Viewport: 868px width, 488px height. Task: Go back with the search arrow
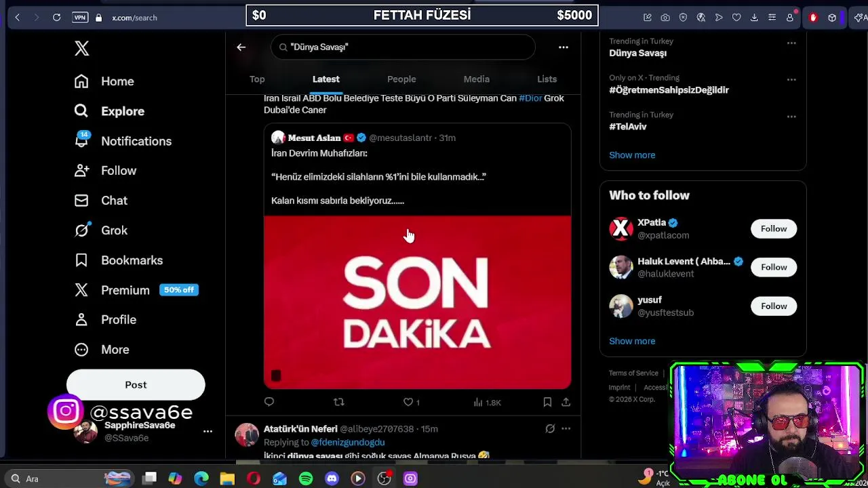pos(241,47)
